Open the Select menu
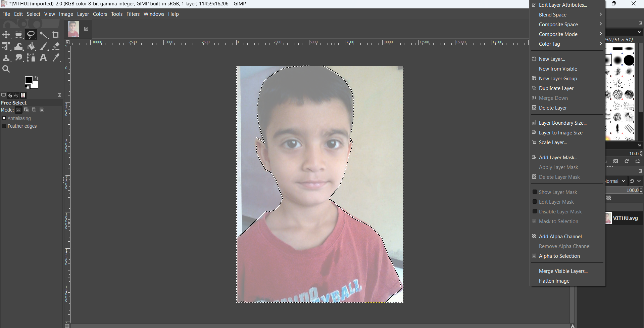Screen dimensions: 644x328 click(x=34, y=14)
